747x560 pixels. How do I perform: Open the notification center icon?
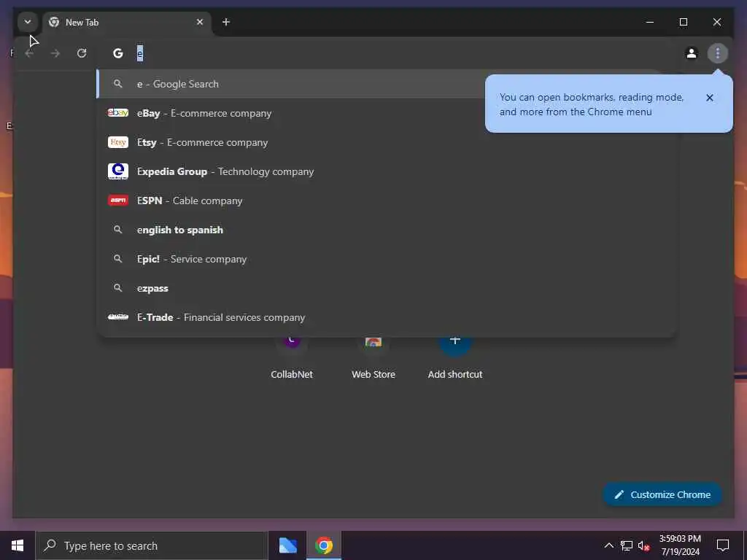[x=723, y=545]
